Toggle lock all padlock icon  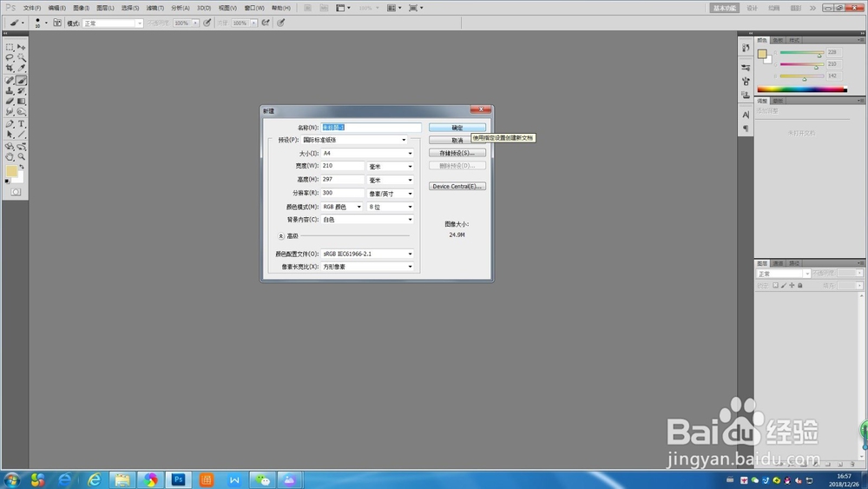coord(800,285)
